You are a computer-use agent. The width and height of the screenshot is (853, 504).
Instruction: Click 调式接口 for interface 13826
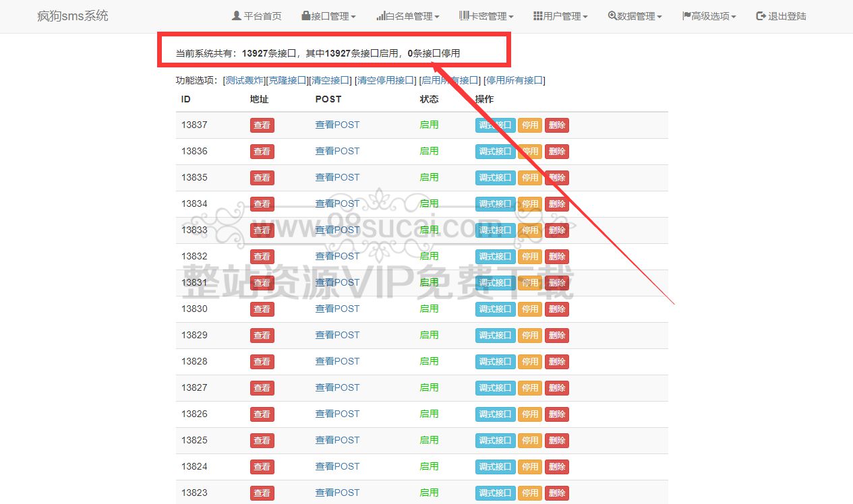(495, 414)
